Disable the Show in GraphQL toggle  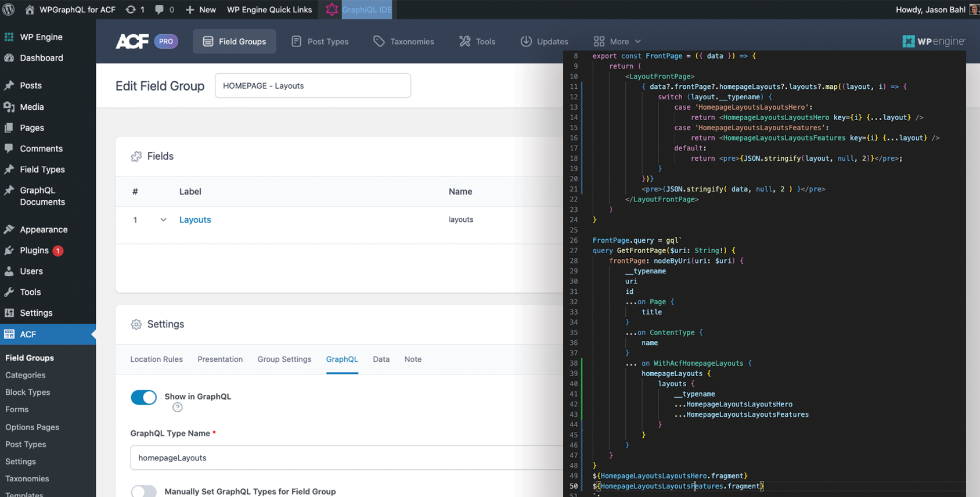coord(143,397)
